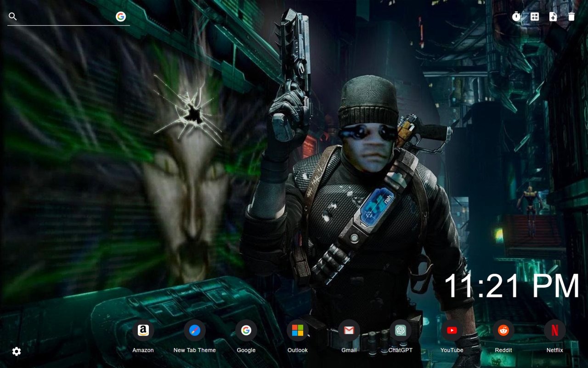This screenshot has height=368, width=588.
Task: Launch the Outlook shortcut
Action: click(x=298, y=330)
